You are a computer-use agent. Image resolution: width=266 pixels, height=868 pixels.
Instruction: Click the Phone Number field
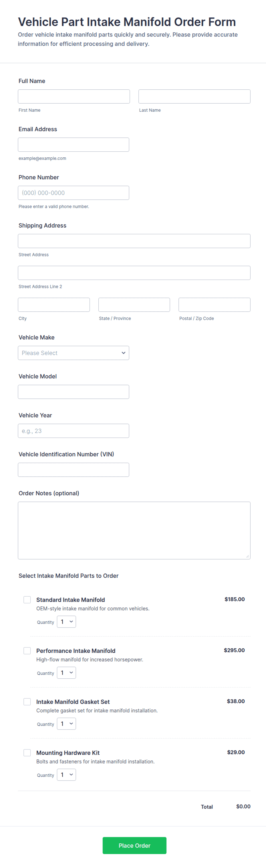click(74, 193)
